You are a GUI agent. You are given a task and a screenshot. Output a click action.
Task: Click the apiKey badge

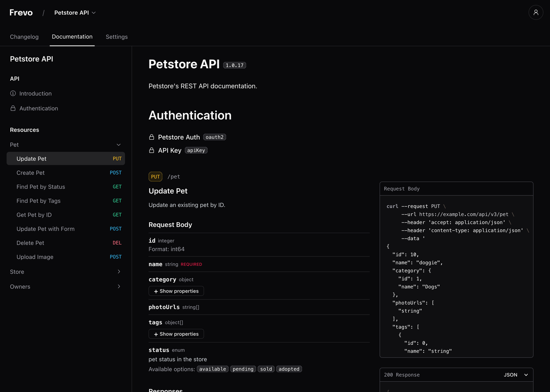pos(196,150)
